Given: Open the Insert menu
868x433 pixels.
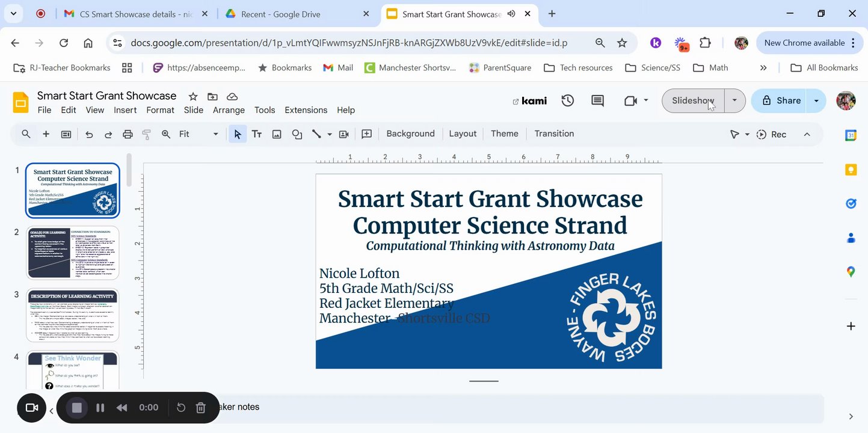Looking at the screenshot, I should click(x=125, y=110).
